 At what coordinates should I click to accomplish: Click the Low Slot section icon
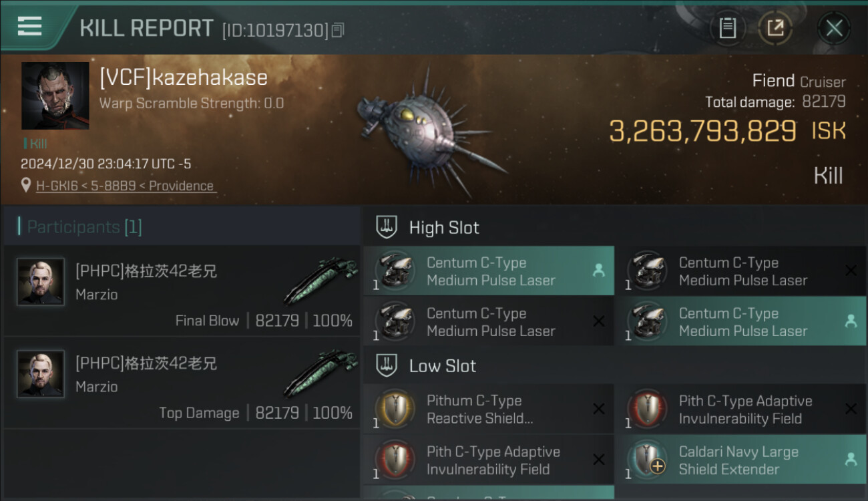[x=387, y=365]
